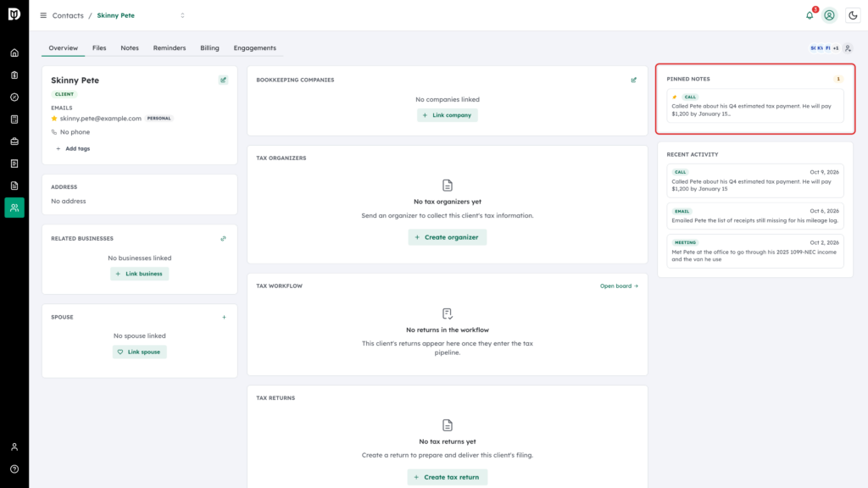Click the team member avatars group
The height and width of the screenshot is (488, 868).
824,48
